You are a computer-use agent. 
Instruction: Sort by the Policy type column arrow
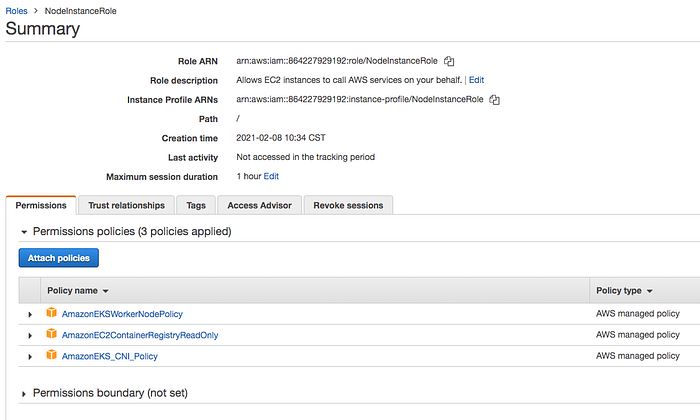point(650,291)
